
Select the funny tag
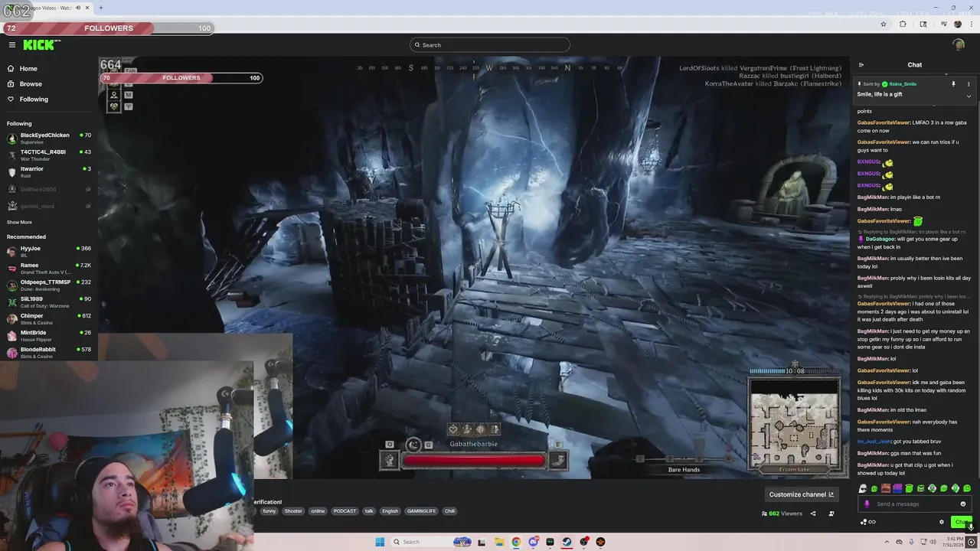click(269, 511)
